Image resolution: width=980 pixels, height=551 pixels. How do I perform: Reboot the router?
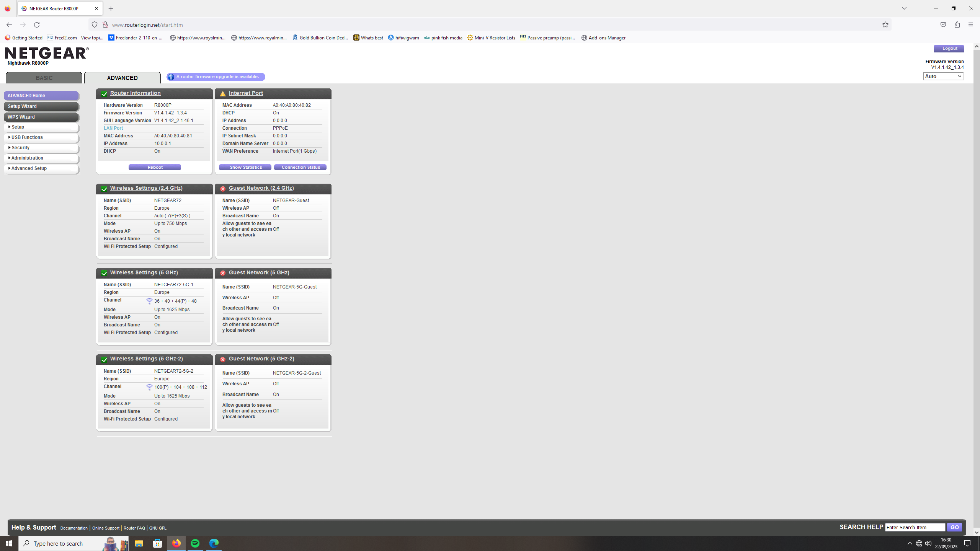[155, 167]
